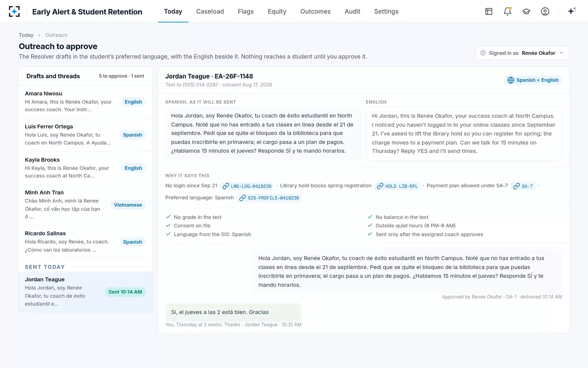Image resolution: width=588 pixels, height=368 pixels.
Task: Click the '5 to approve · 1 sent' counter
Action: (121, 76)
